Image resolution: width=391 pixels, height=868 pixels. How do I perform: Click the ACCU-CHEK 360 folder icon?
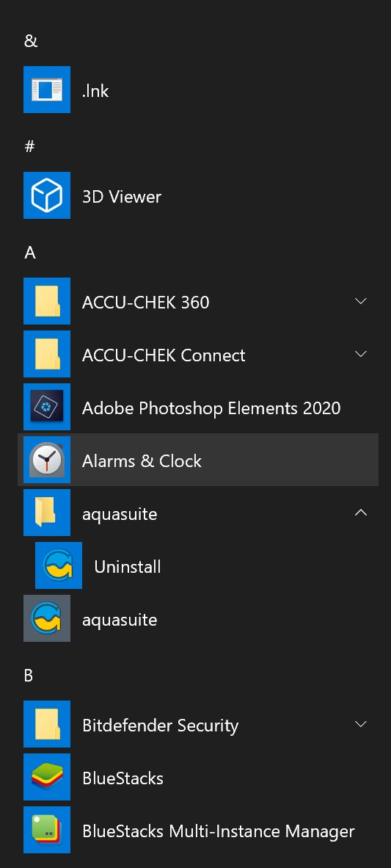point(47,301)
